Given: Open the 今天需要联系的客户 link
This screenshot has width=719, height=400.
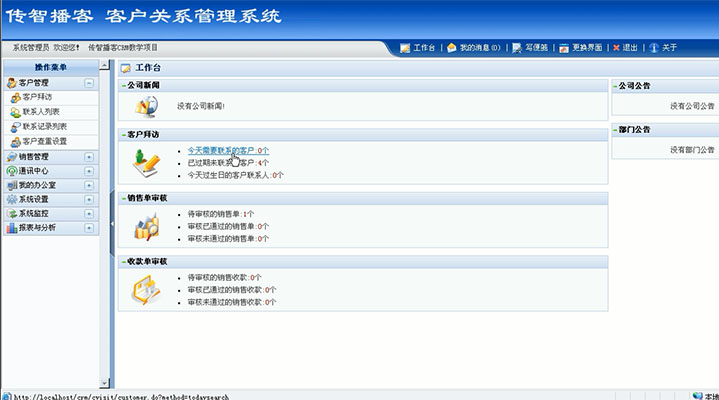Looking at the screenshot, I should coord(228,150).
